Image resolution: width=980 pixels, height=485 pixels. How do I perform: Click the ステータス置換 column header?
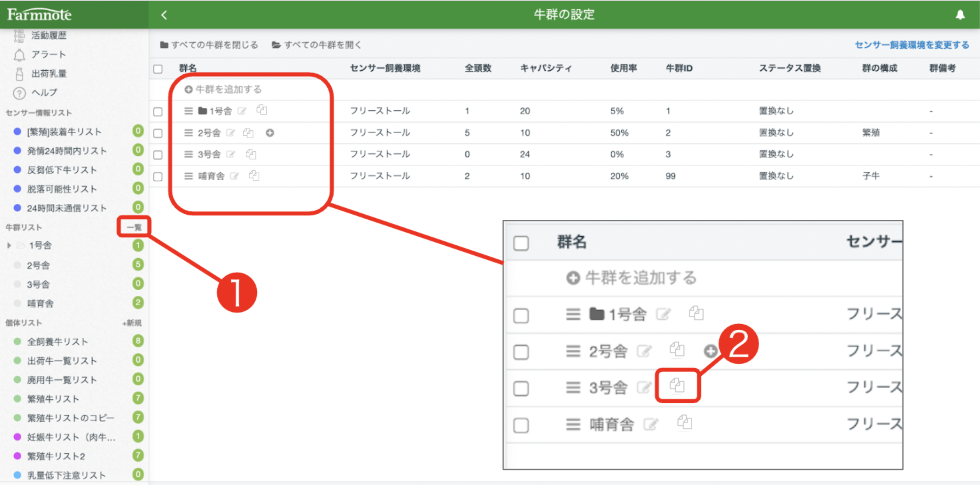[x=790, y=68]
